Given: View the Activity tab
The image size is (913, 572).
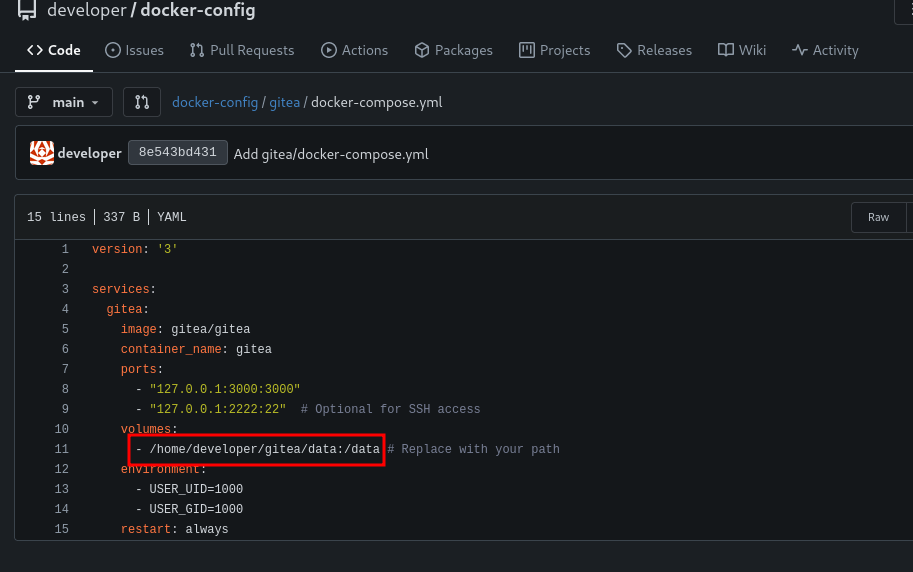Looking at the screenshot, I should click(825, 50).
